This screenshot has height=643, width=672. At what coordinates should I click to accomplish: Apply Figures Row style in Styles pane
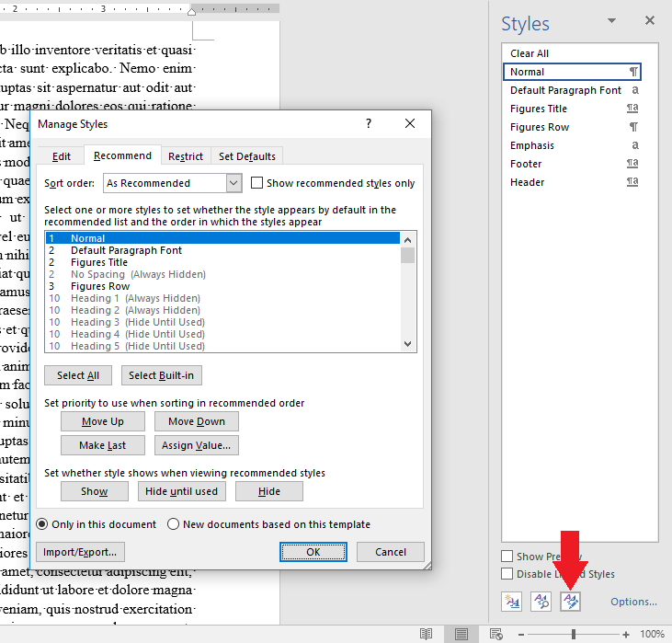(572, 127)
